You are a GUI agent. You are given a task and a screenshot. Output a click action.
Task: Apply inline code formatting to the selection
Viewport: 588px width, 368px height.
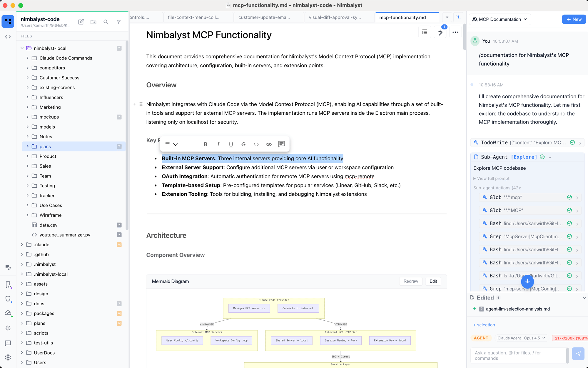(256, 144)
